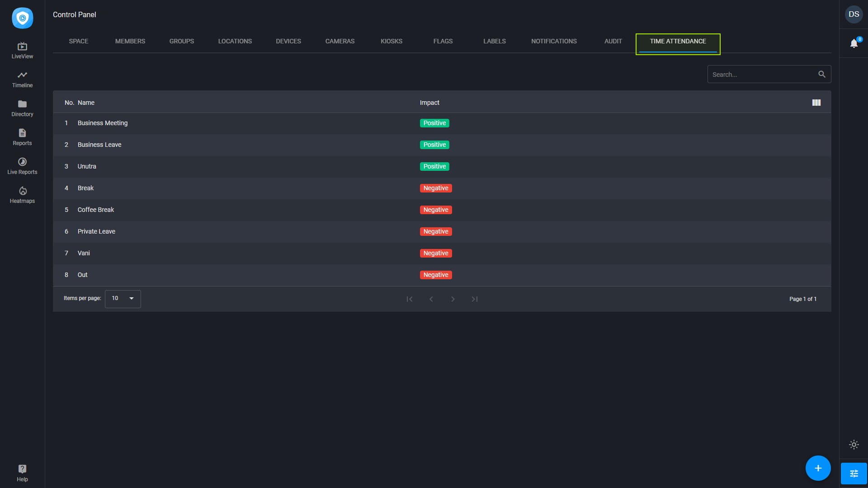Select Live Reports in the sidebar

tap(22, 165)
